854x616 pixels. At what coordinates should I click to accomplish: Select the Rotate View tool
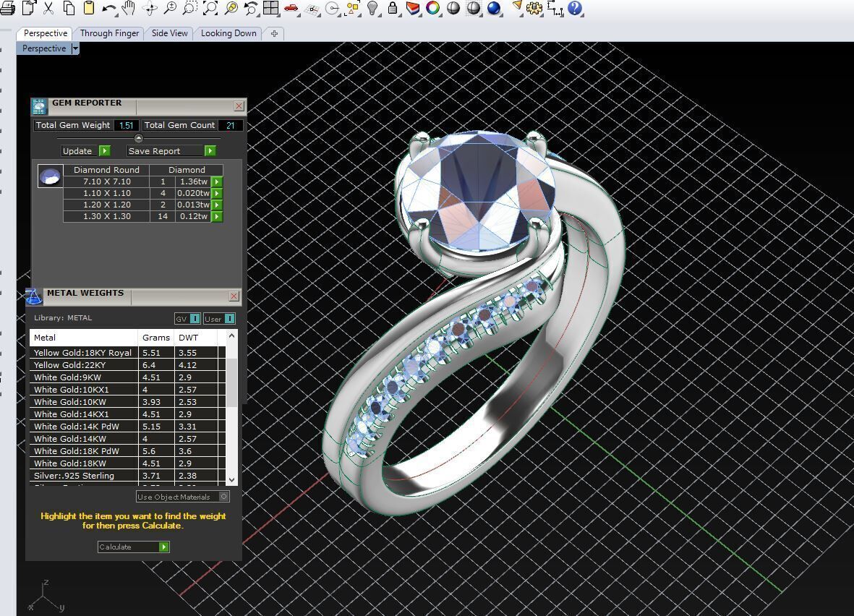pos(150,8)
